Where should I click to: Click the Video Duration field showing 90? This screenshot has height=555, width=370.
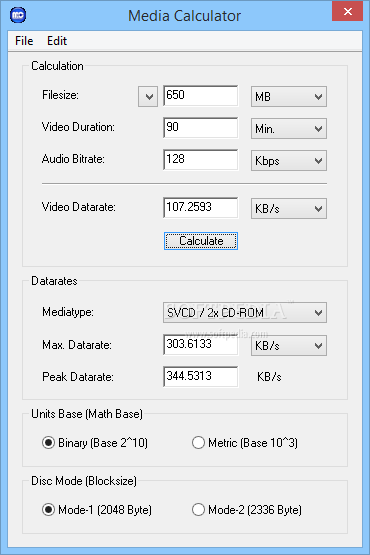tap(201, 128)
